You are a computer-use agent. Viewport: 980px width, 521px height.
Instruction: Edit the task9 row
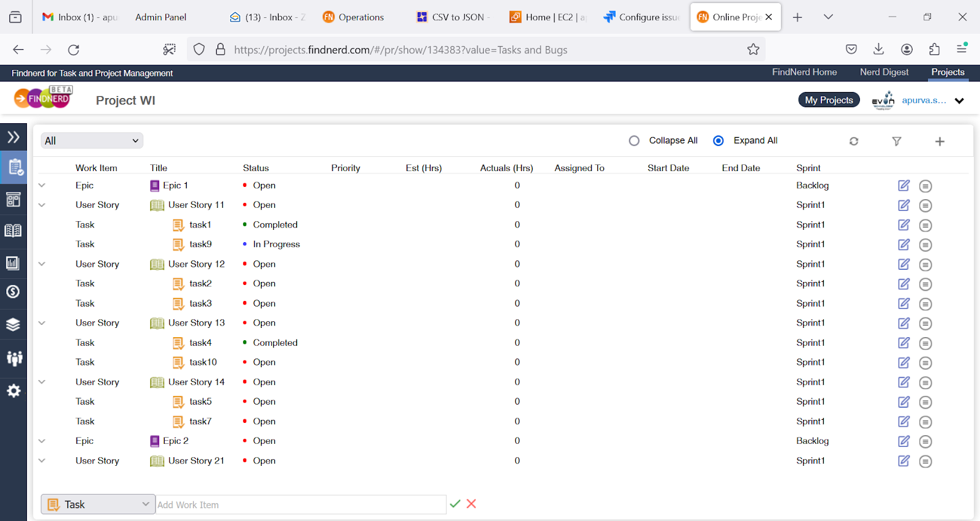click(904, 245)
